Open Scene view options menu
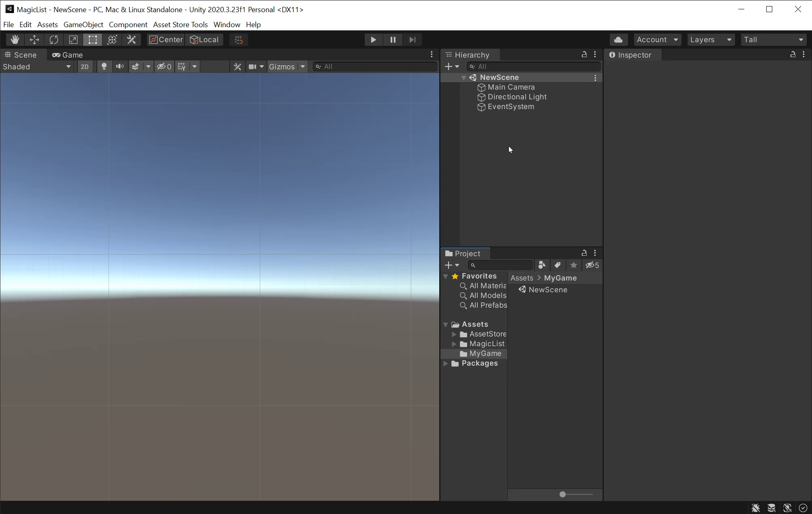Image resolution: width=812 pixels, height=514 pixels. 432,54
